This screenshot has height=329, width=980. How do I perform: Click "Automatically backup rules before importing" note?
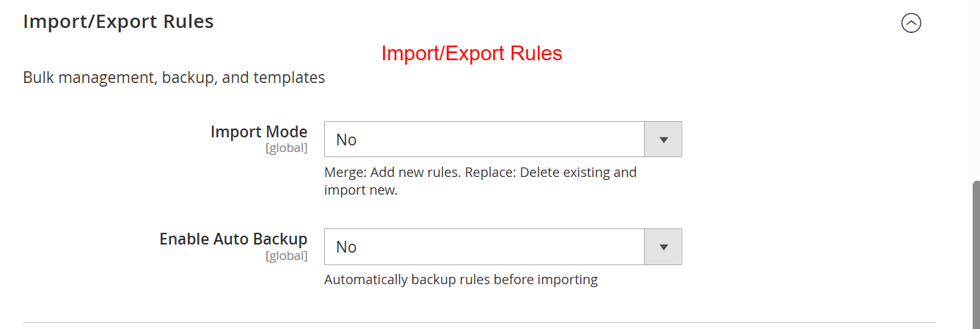point(461,280)
